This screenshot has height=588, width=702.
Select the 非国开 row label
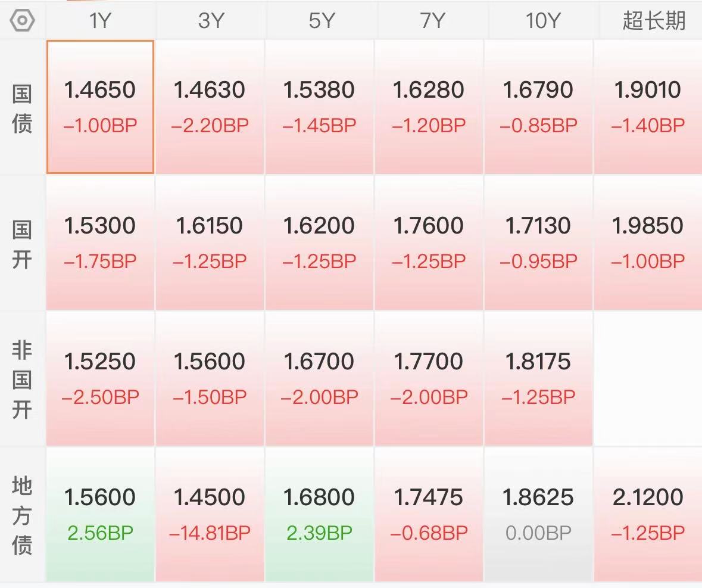(22, 379)
